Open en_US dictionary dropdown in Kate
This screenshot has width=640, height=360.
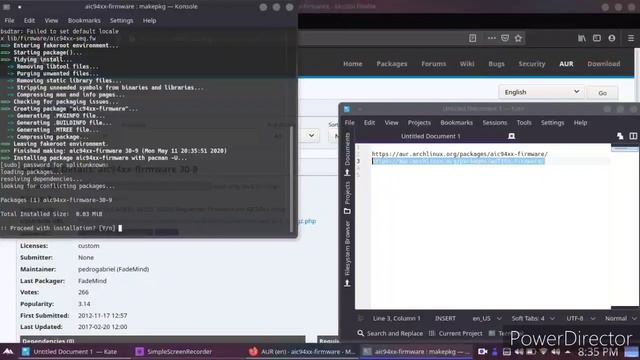(487, 318)
